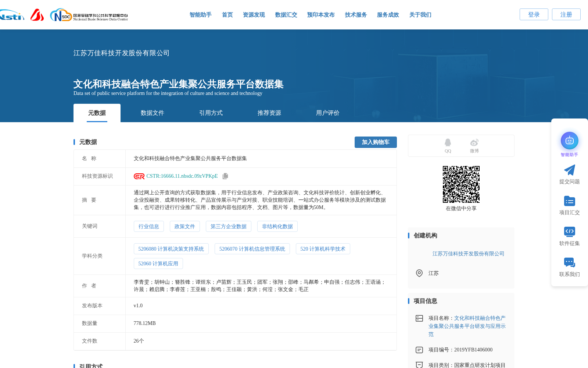Viewport: 588px width, 368px height.
Task: Click the WeChat share QR code
Action: 461,184
